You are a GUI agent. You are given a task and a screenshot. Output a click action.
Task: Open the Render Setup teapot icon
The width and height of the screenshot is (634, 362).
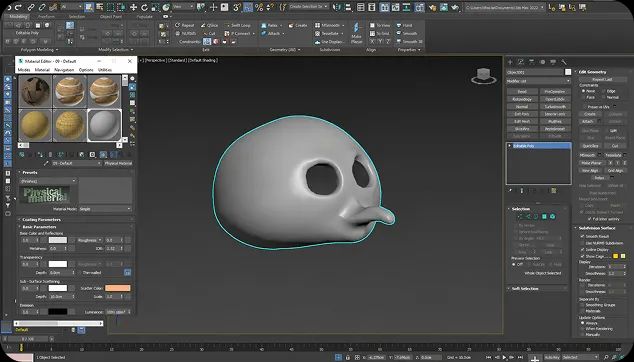pos(433,7)
